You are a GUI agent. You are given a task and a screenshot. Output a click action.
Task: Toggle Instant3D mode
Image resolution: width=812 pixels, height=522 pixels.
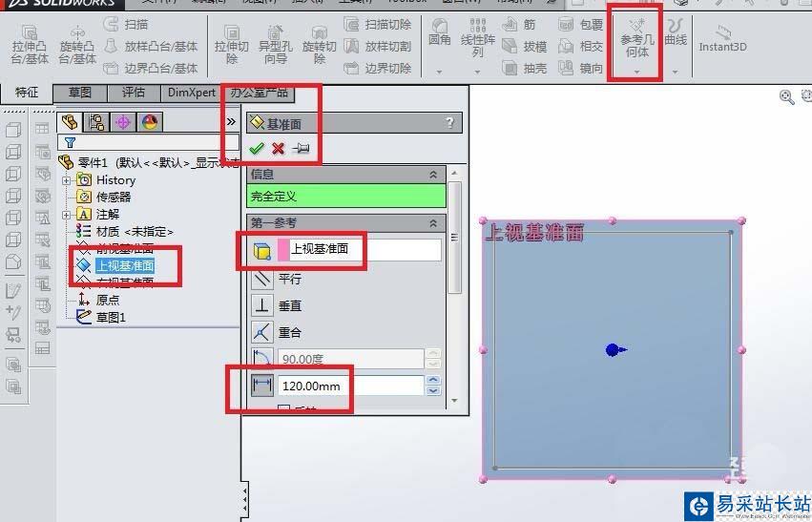pos(722,39)
